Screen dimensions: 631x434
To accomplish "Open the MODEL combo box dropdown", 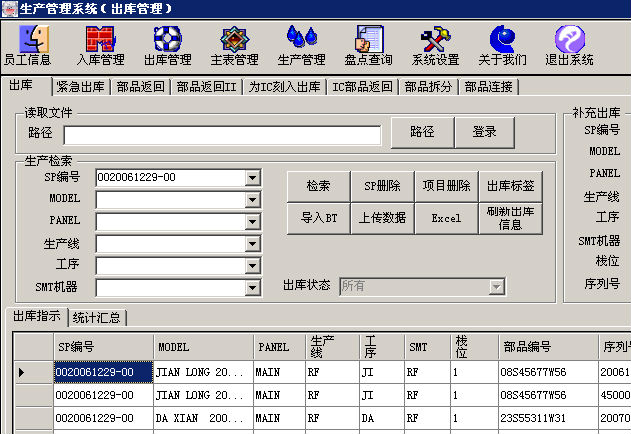I will click(x=252, y=199).
